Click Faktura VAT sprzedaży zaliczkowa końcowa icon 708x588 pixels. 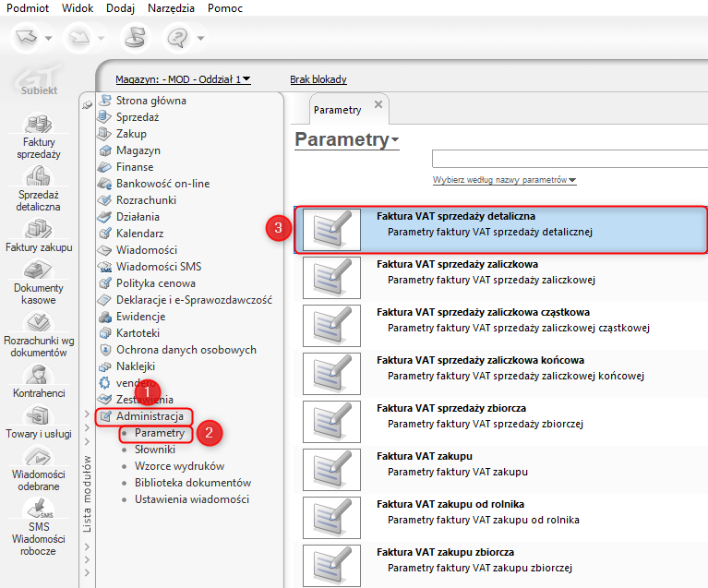(x=332, y=374)
